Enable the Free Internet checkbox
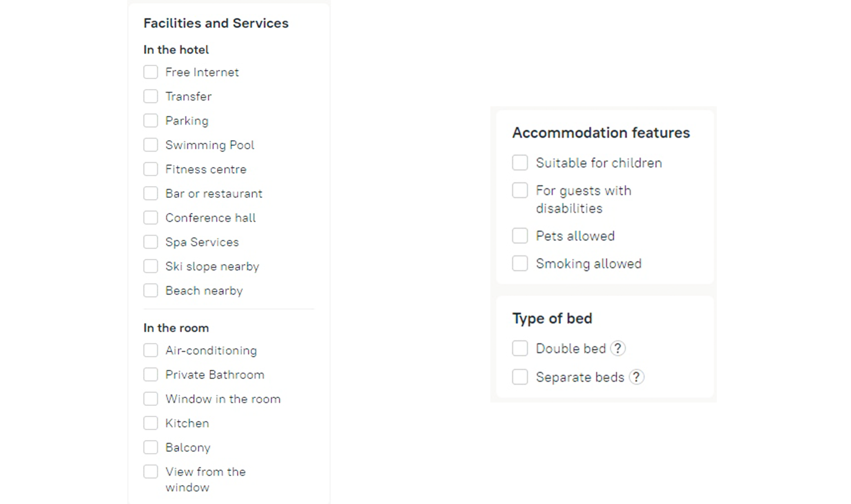This screenshot has height=504, width=851. pos(151,72)
